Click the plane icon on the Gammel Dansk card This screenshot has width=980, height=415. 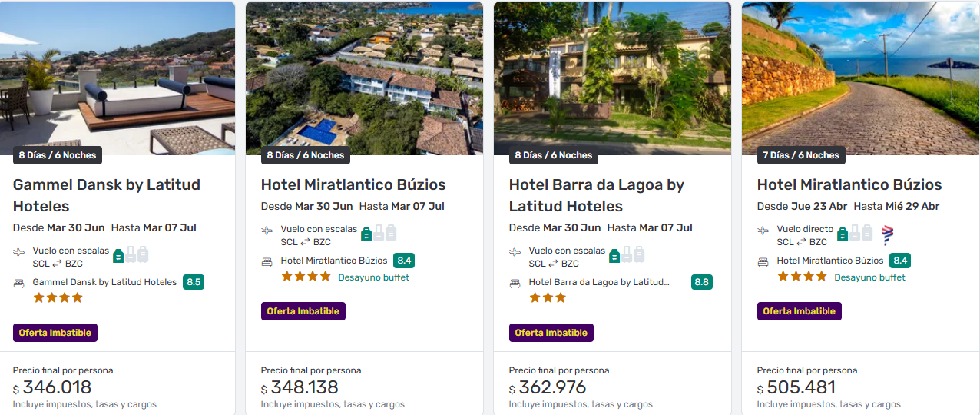point(19,252)
